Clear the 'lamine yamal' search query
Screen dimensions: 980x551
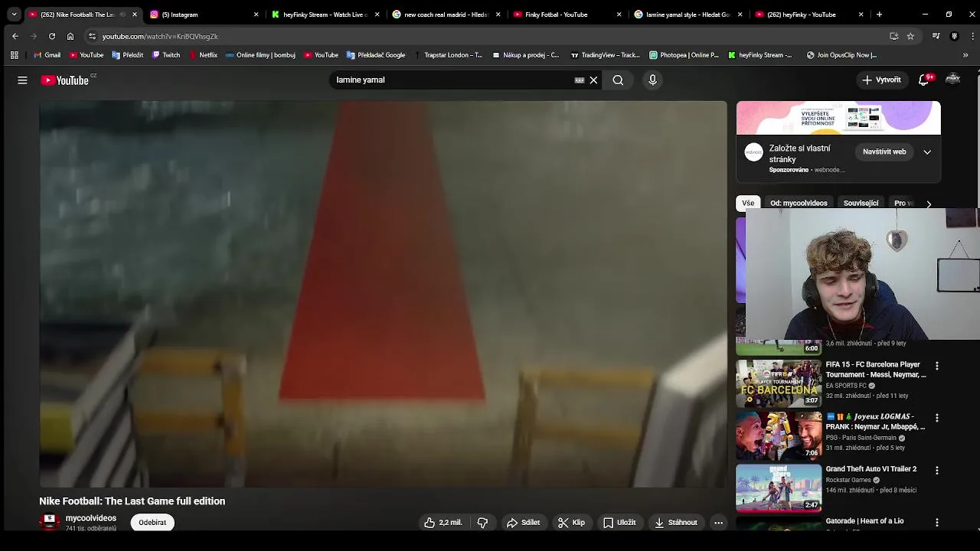tap(593, 80)
